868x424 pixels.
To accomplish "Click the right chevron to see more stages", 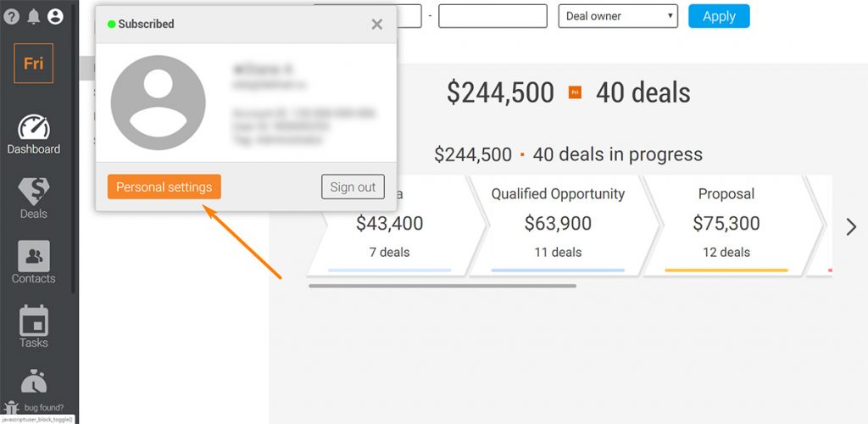I will pyautogui.click(x=851, y=227).
